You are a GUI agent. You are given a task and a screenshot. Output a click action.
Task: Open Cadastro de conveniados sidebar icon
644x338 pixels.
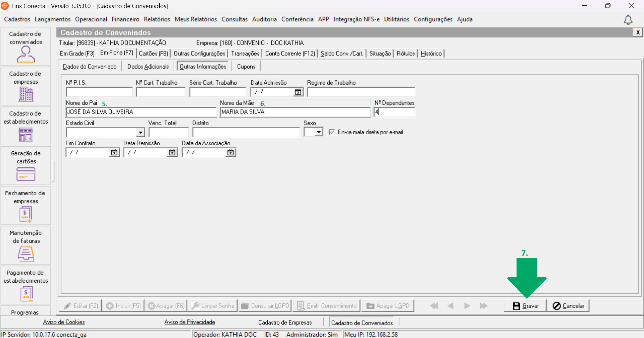click(x=26, y=54)
